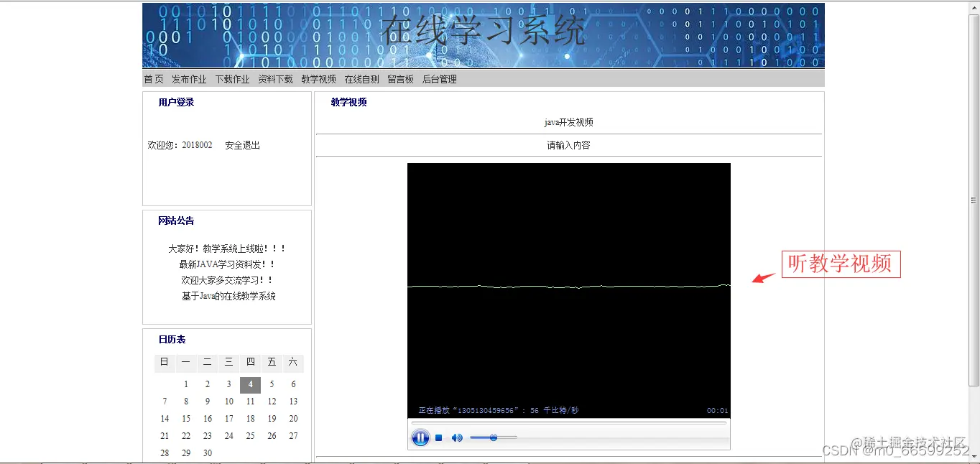The image size is (980, 464).
Task: Click the video title java开发视频
Action: click(x=569, y=122)
